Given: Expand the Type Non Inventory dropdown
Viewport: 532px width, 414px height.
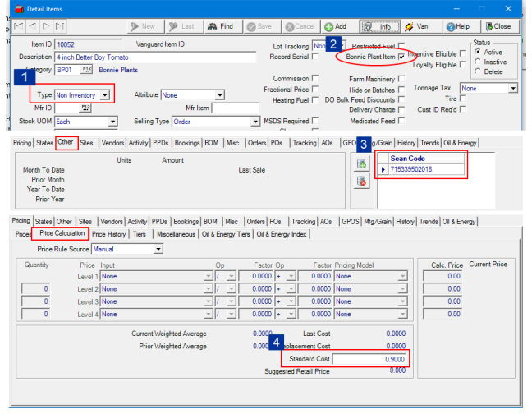Looking at the screenshot, I should [106, 95].
